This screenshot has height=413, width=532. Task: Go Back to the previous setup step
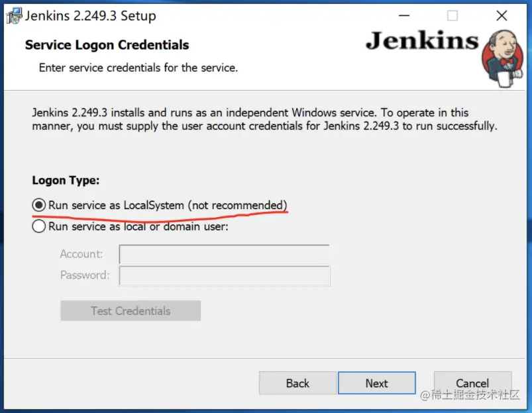pyautogui.click(x=298, y=383)
